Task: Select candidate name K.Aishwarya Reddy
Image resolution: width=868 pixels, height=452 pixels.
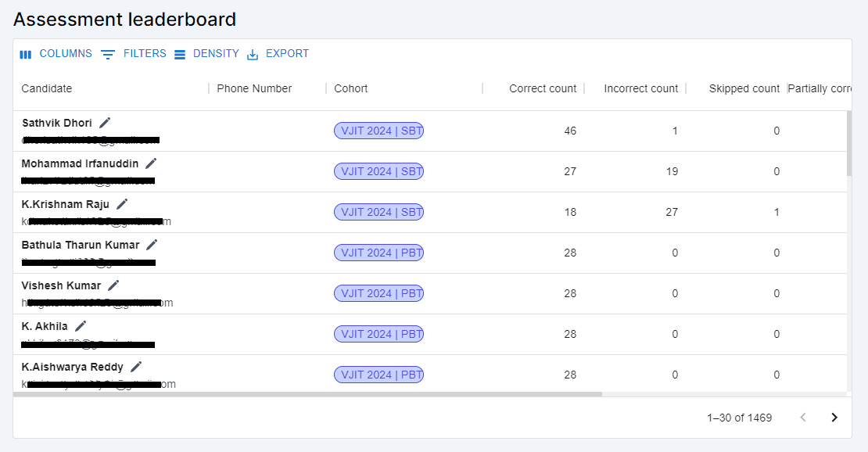Action: pyautogui.click(x=72, y=368)
